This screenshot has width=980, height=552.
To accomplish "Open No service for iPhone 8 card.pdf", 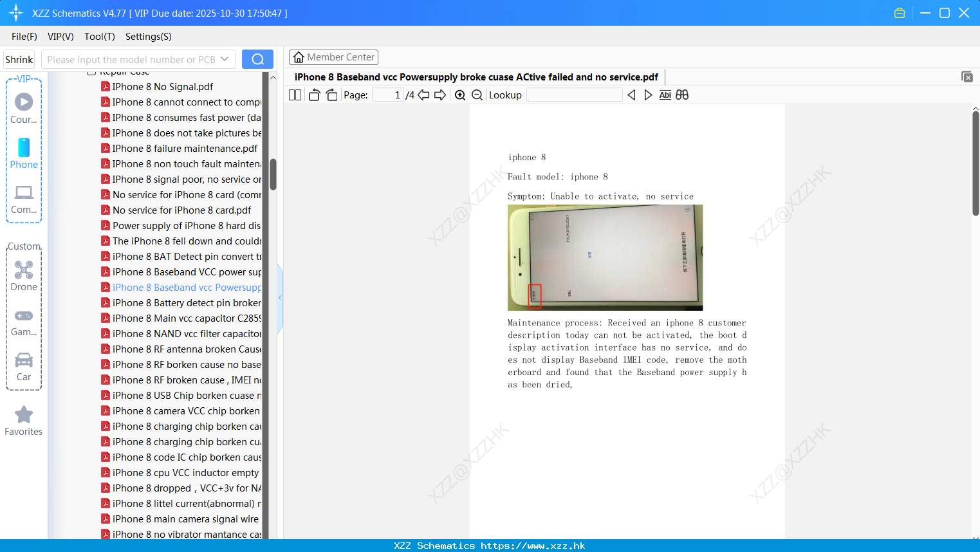I will point(176,210).
